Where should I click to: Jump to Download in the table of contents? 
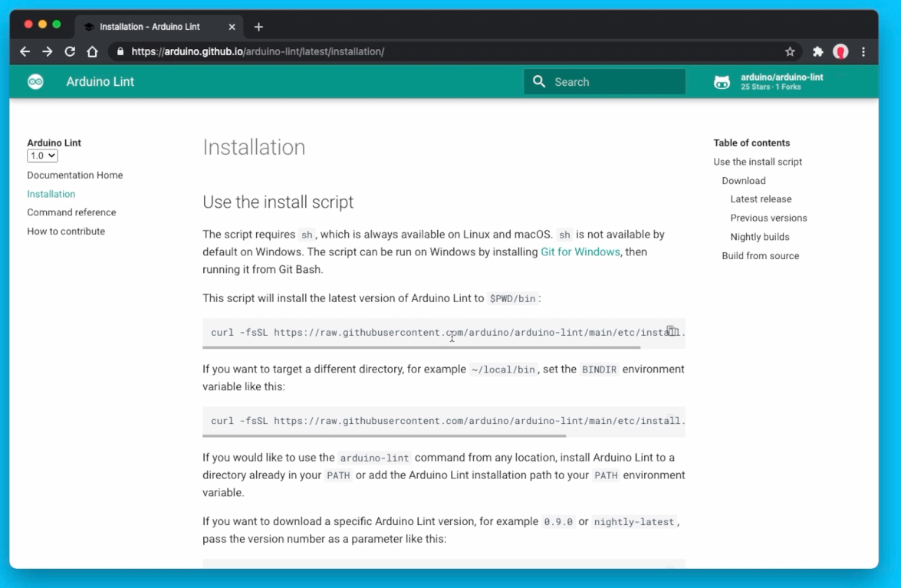click(744, 181)
